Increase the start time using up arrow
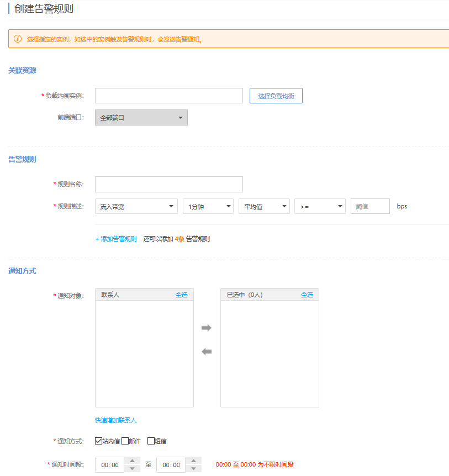The width and height of the screenshot is (449, 476). pos(132,461)
